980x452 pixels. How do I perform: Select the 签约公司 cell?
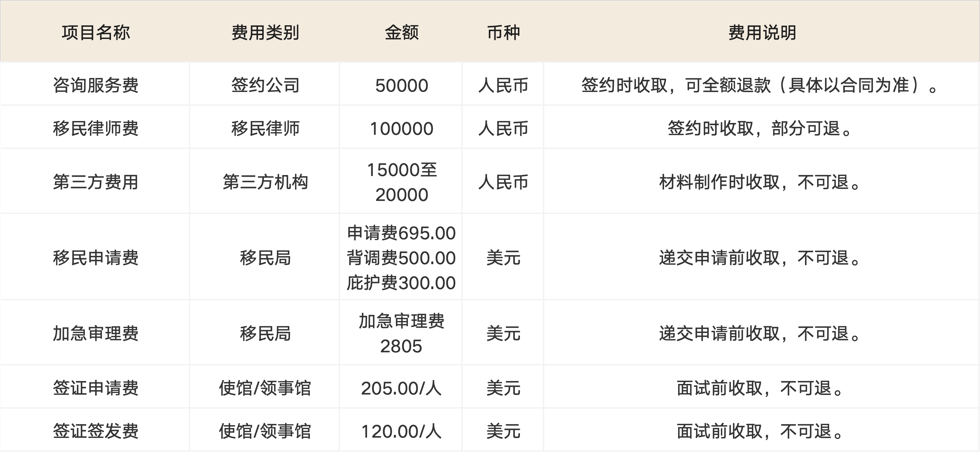point(265,85)
